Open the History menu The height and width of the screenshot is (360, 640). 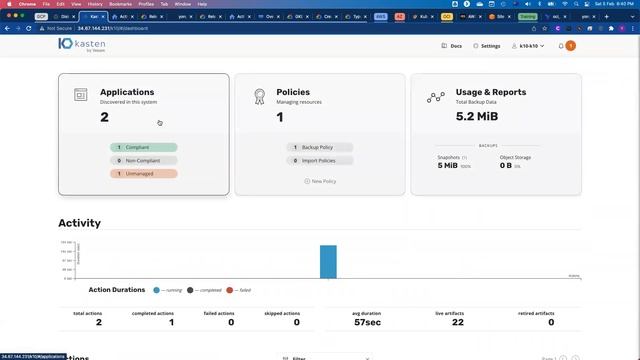(95, 4)
